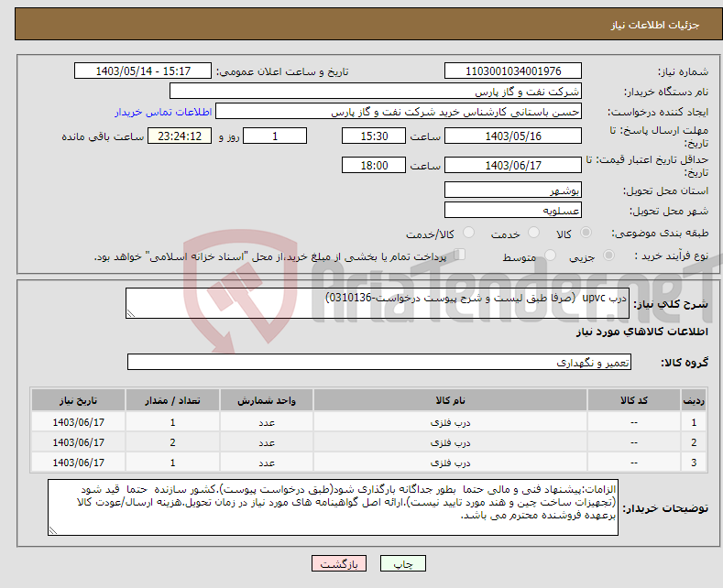Click the buyer notes textarea starting with الزامات
This screenshot has width=723, height=588.
(333, 507)
